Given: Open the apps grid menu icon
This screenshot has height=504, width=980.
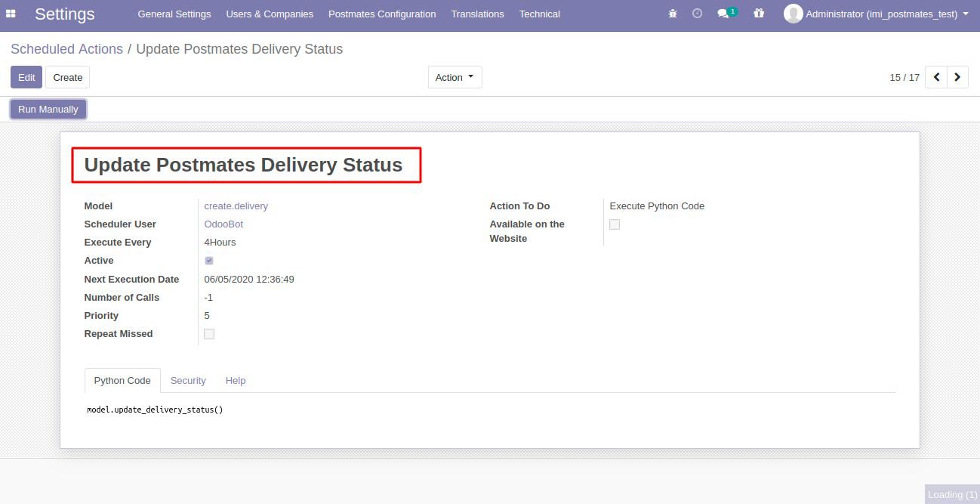Looking at the screenshot, I should coord(11,14).
